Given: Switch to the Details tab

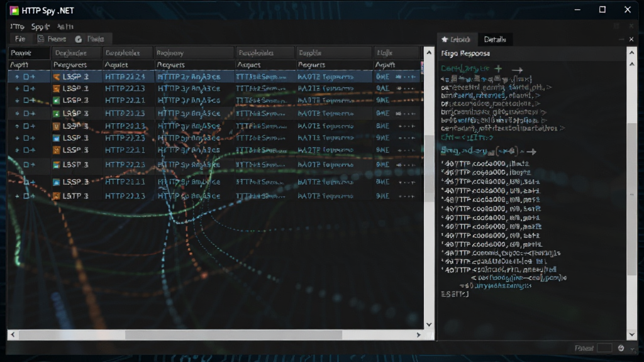Looking at the screenshot, I should (495, 40).
